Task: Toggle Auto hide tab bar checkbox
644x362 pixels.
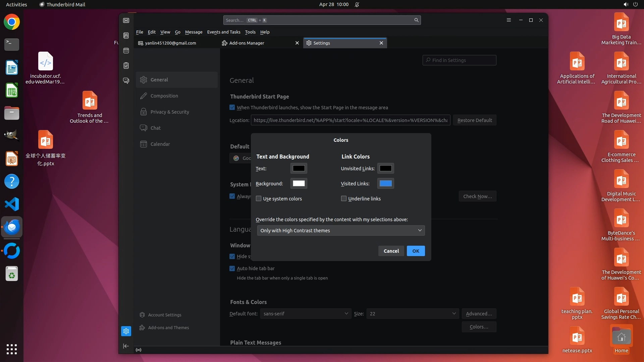Action: click(x=232, y=268)
